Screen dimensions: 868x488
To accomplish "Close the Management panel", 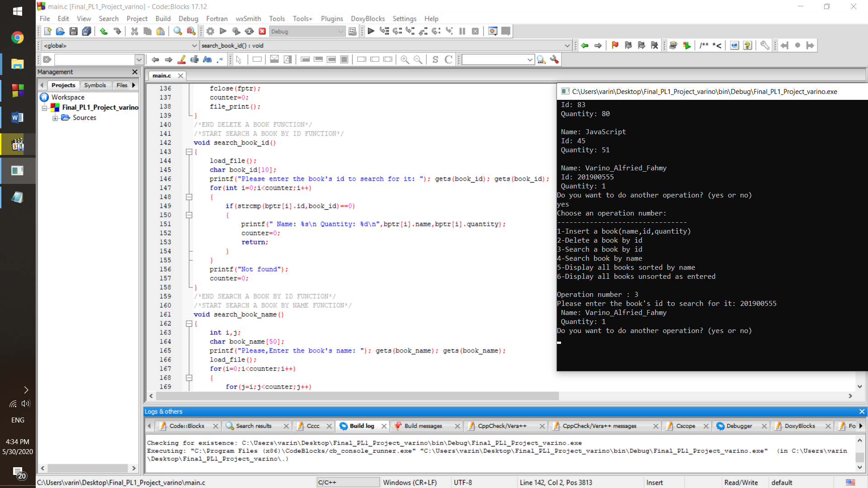I will [x=134, y=72].
